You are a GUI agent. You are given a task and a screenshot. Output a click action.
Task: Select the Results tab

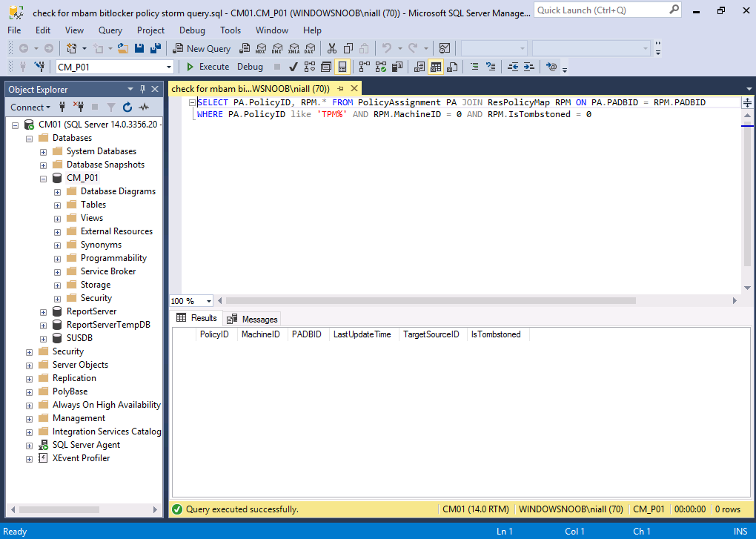tap(196, 318)
